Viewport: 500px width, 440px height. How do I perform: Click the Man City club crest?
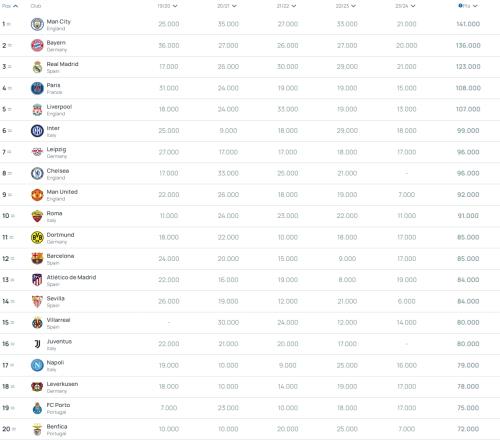click(37, 24)
